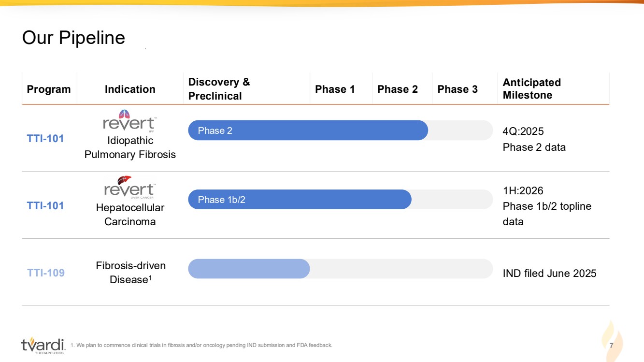Click the Indication column header

tap(130, 89)
